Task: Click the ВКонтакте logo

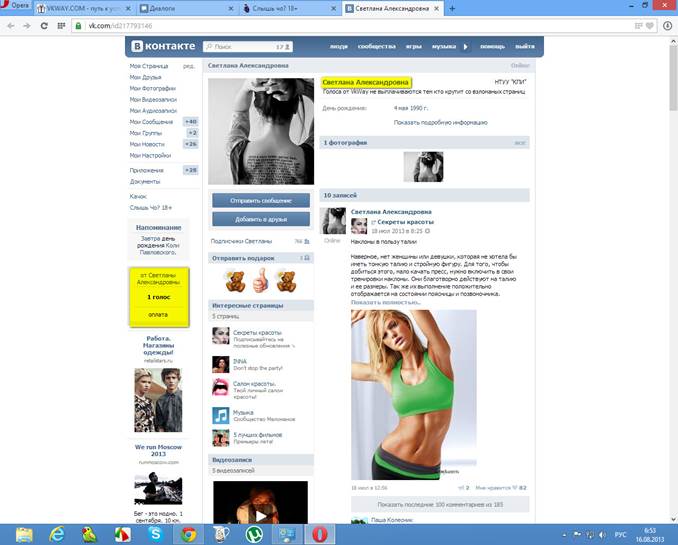Action: 163,46
